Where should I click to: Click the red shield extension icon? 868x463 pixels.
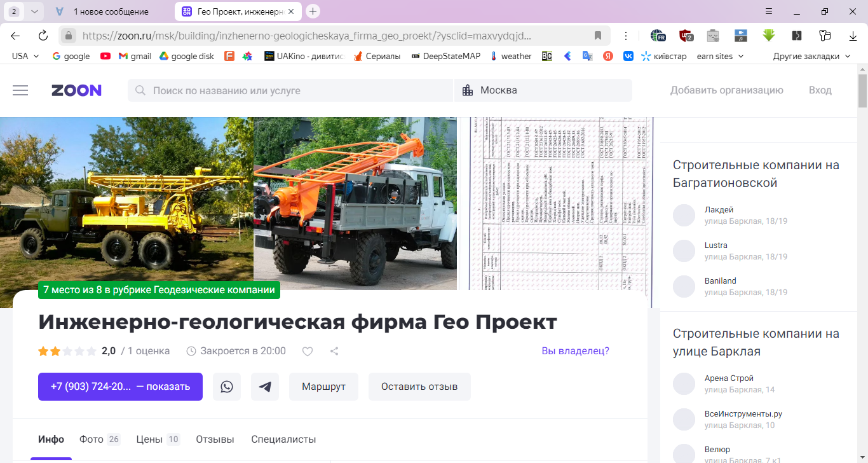click(x=685, y=36)
